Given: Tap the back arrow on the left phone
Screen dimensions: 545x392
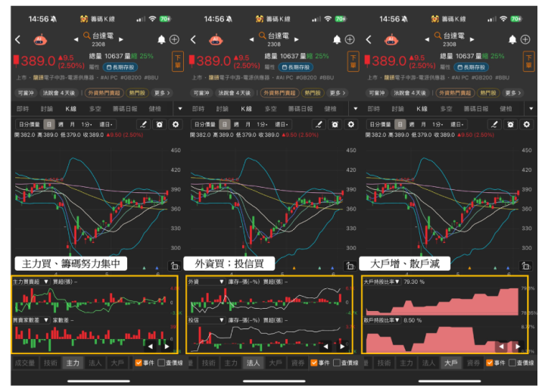Looking at the screenshot, I should tap(18, 39).
